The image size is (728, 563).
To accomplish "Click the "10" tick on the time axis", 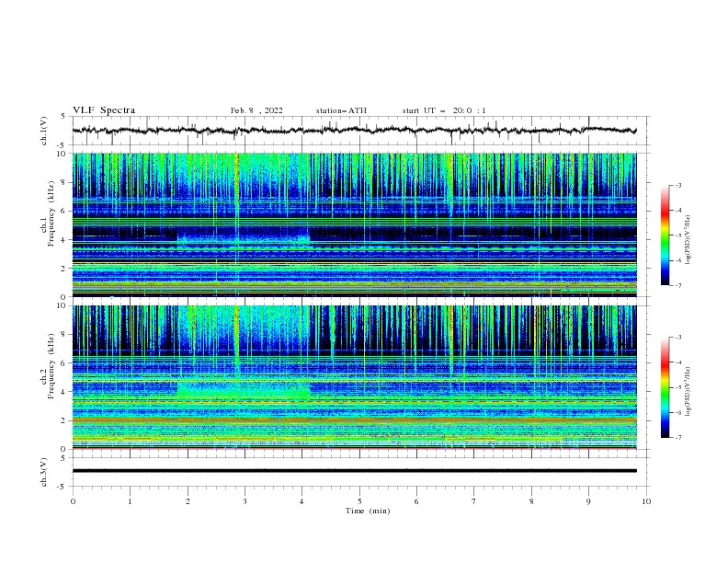I will click(x=646, y=501).
